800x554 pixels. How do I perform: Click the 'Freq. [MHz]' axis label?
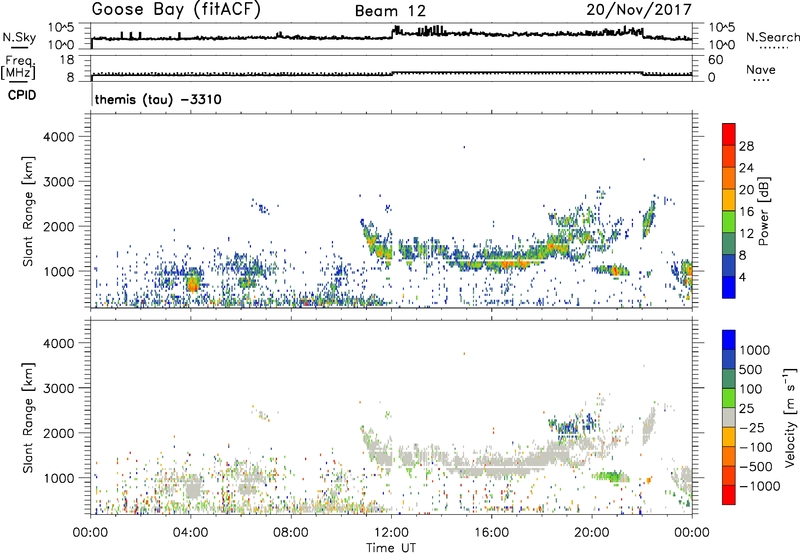click(x=18, y=67)
